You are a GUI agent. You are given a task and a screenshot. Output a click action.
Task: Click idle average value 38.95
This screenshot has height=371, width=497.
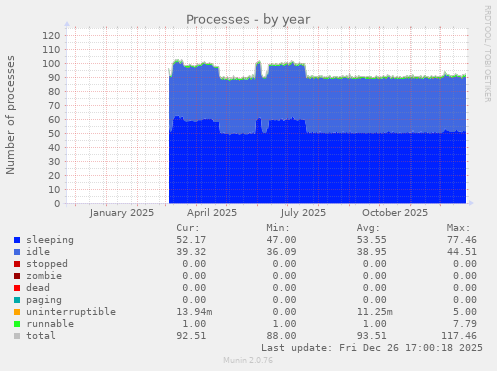click(371, 252)
